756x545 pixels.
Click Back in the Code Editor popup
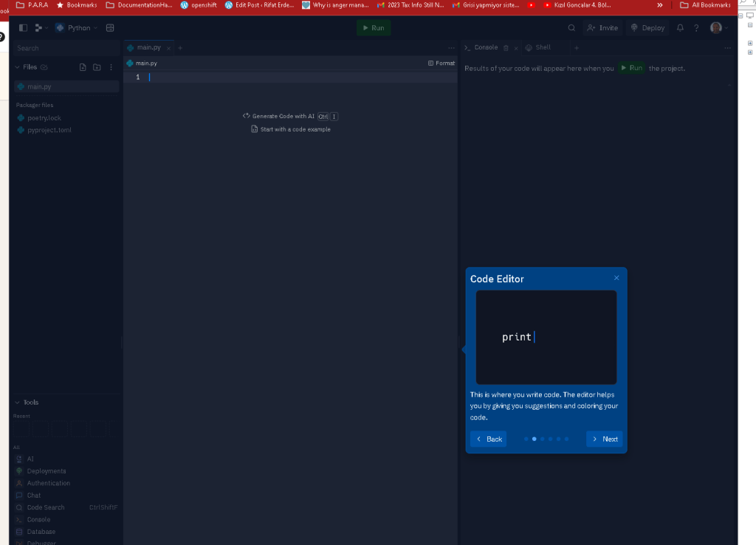pyautogui.click(x=489, y=439)
